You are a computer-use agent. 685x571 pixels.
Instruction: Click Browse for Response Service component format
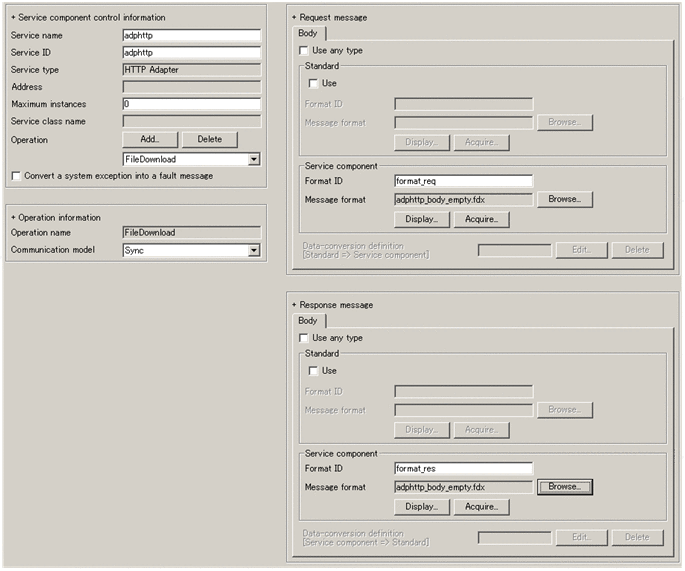pos(565,487)
